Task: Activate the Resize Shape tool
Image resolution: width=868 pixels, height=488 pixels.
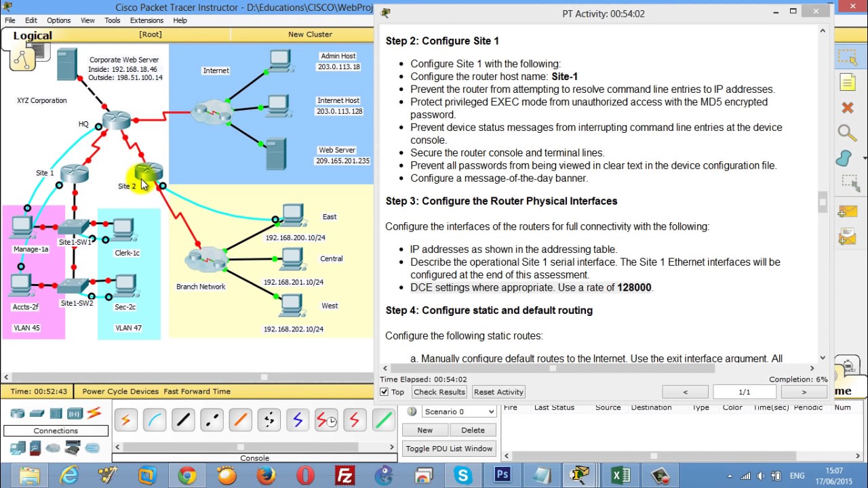Action: click(x=850, y=182)
